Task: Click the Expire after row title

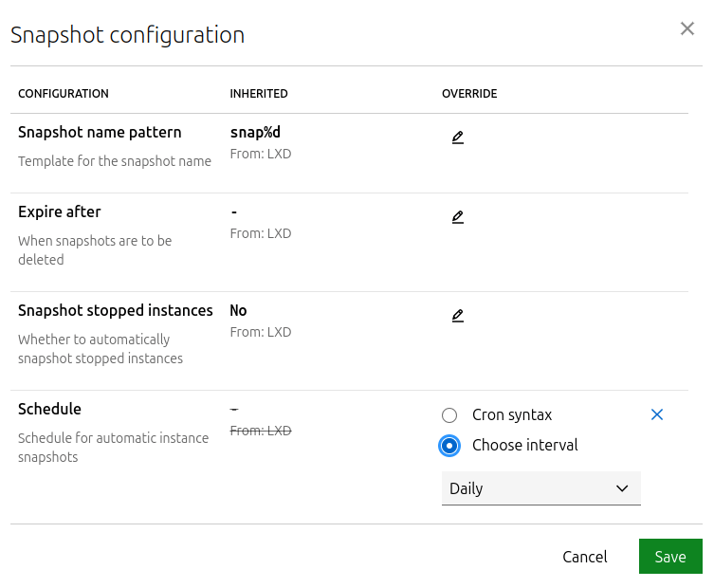Action: (60, 212)
